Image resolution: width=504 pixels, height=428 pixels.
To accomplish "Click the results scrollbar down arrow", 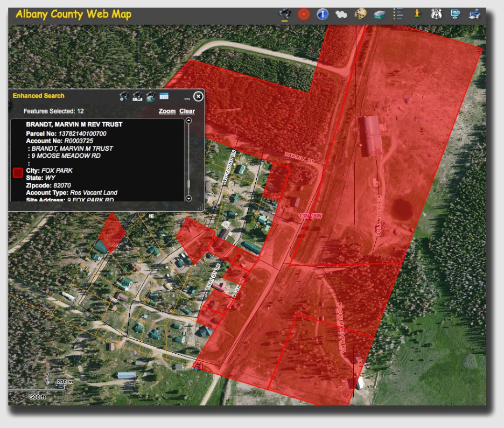I will (188, 198).
